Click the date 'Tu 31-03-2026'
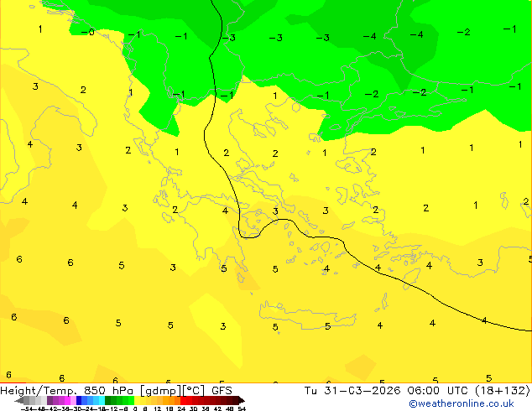The image size is (532, 411). click(352, 391)
